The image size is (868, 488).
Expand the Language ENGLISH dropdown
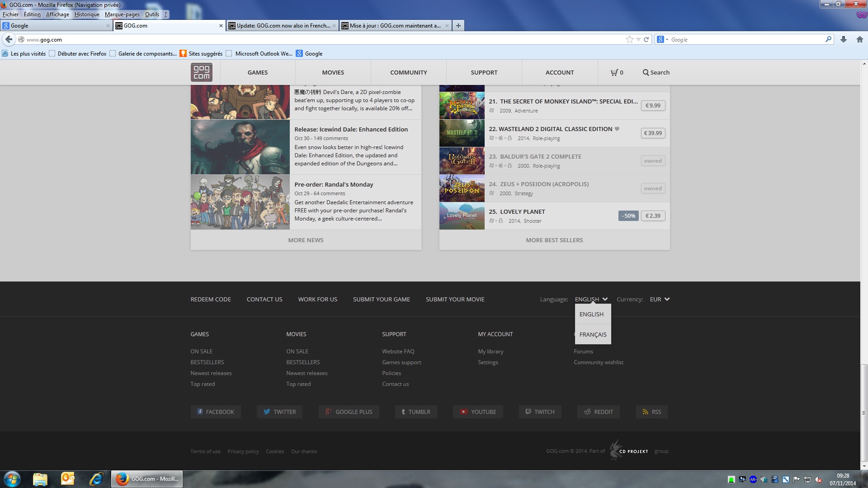591,299
